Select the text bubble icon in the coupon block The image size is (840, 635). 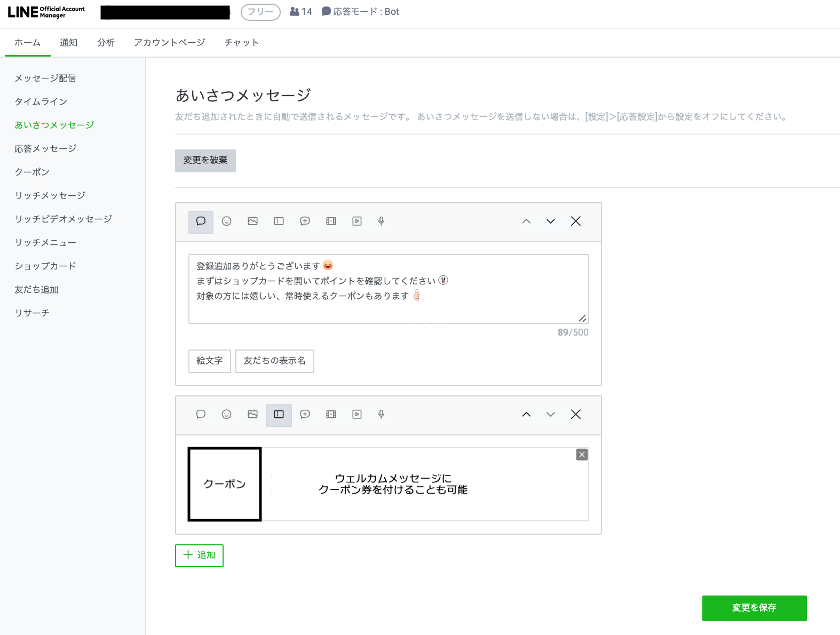click(x=201, y=415)
